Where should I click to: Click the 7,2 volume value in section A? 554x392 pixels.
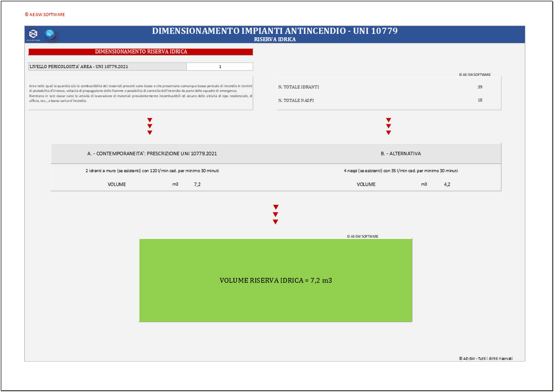pyautogui.click(x=198, y=184)
